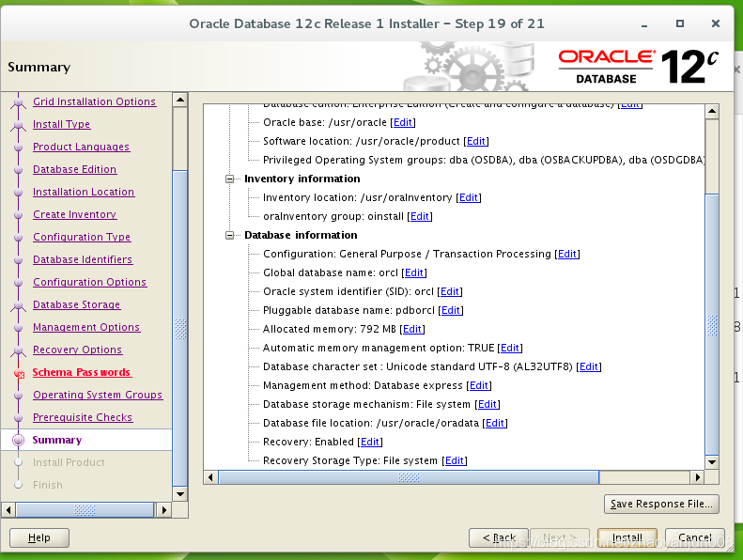The height and width of the screenshot is (560, 743).
Task: Close the installer window
Action: 716,23
